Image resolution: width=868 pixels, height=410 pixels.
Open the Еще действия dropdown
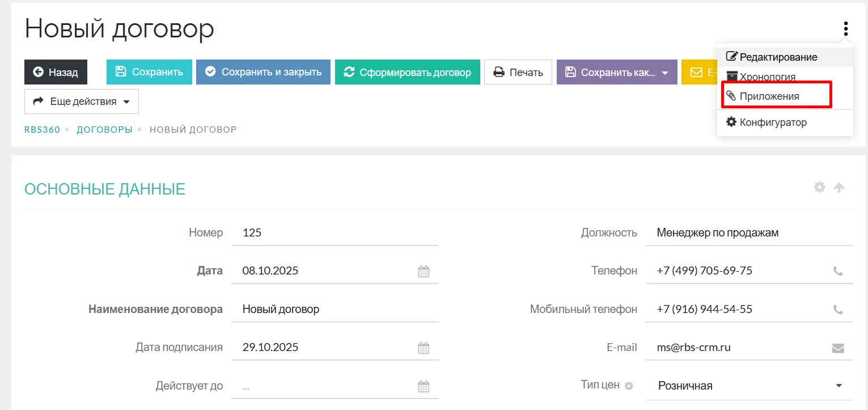click(82, 102)
